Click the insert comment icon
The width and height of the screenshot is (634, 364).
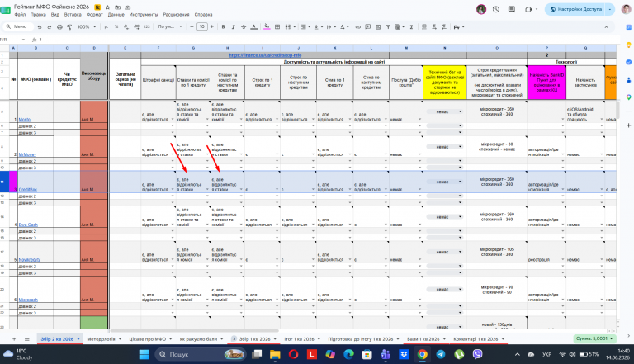point(368,27)
